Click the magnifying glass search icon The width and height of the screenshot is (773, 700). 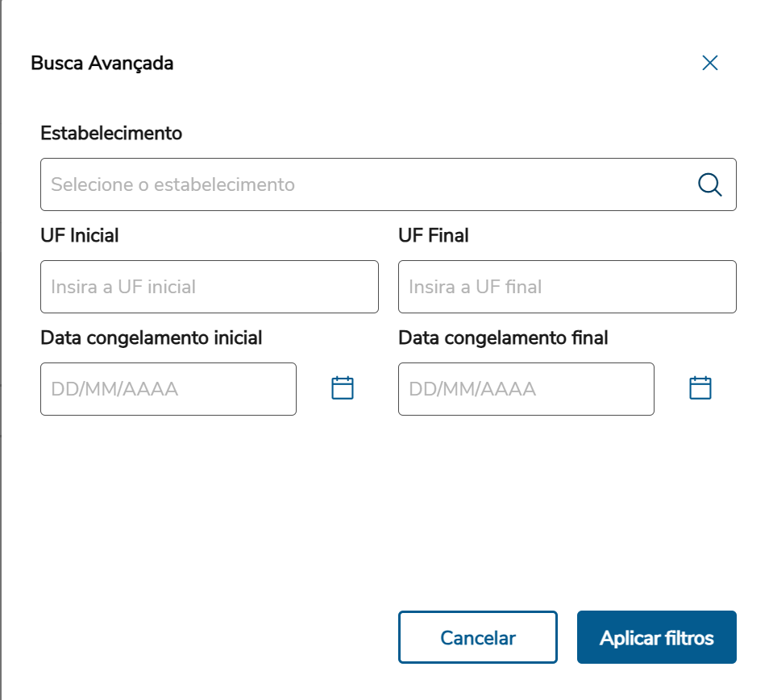pyautogui.click(x=709, y=184)
